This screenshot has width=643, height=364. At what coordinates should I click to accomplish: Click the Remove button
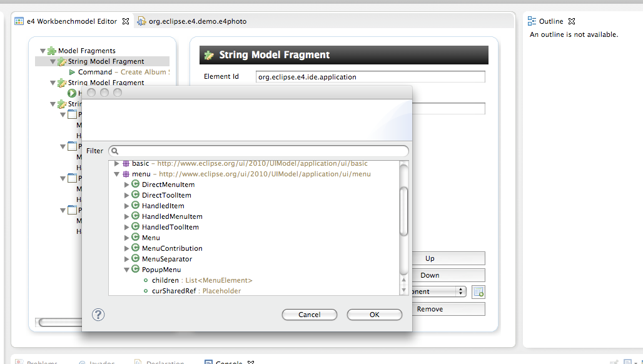(x=448, y=309)
